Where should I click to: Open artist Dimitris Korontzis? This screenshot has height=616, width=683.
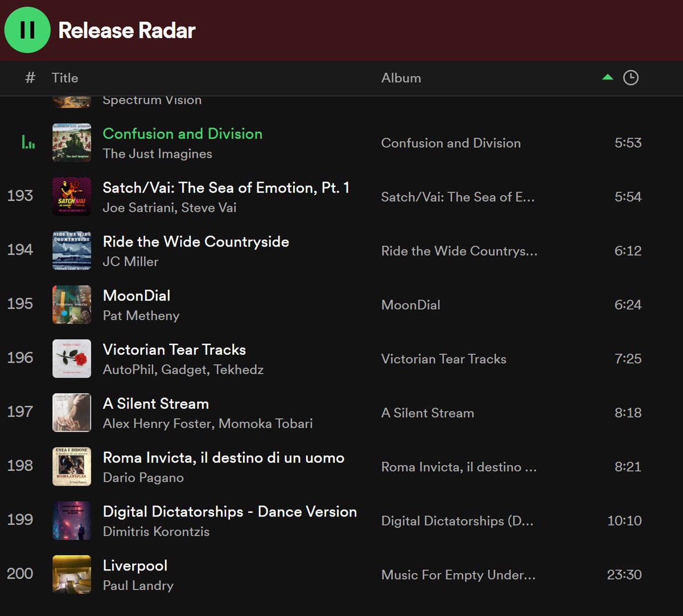click(157, 532)
